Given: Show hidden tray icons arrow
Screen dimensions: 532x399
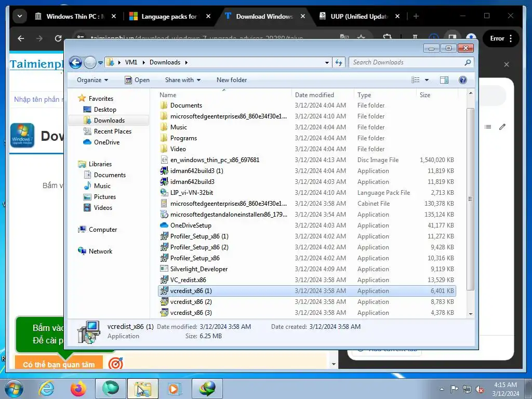Looking at the screenshot, I should pyautogui.click(x=442, y=390).
